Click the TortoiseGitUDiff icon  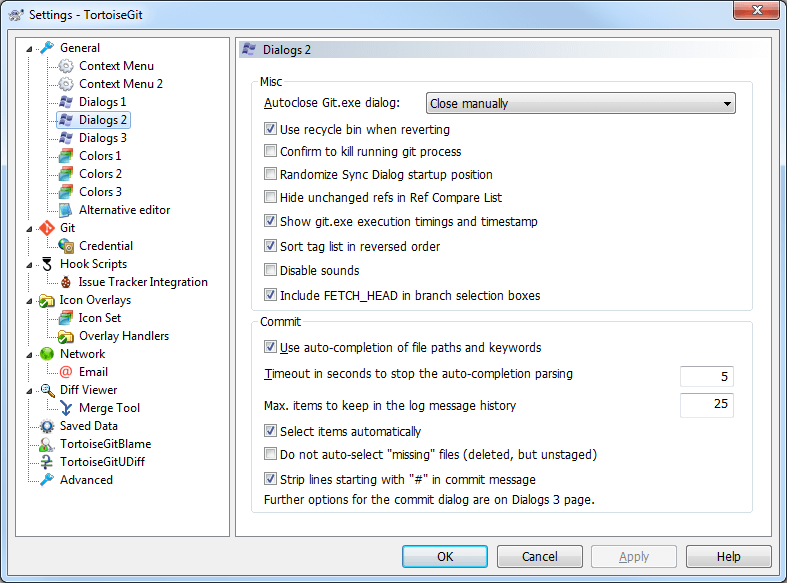pos(47,462)
